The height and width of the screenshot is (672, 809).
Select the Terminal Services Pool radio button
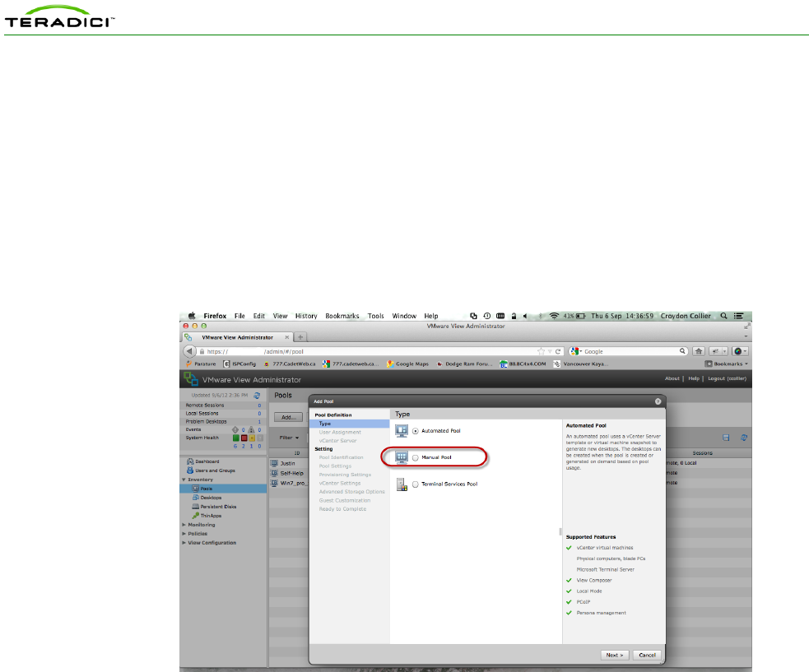coord(416,484)
